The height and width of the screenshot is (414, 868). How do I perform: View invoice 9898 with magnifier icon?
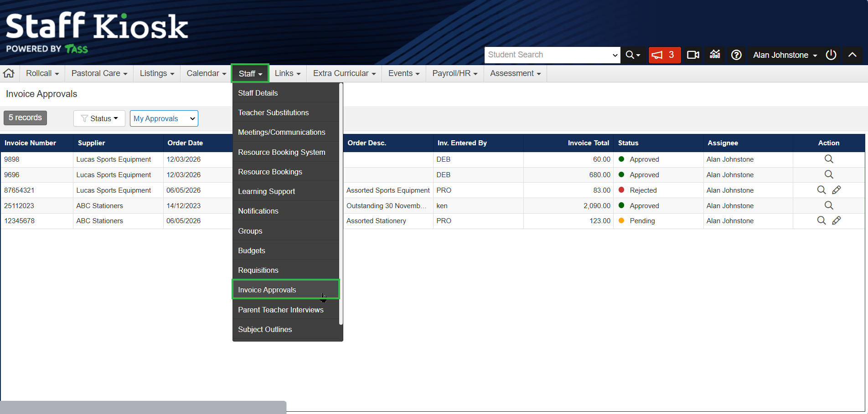pos(829,159)
